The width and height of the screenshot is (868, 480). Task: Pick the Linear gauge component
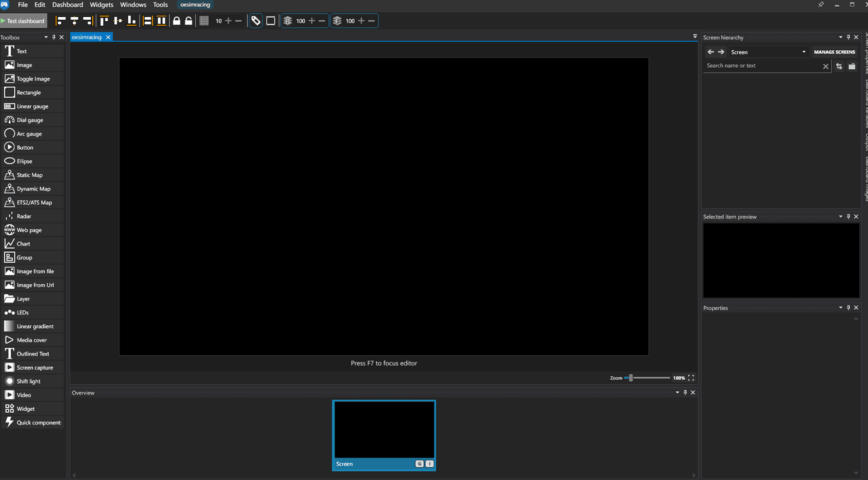pos(32,106)
